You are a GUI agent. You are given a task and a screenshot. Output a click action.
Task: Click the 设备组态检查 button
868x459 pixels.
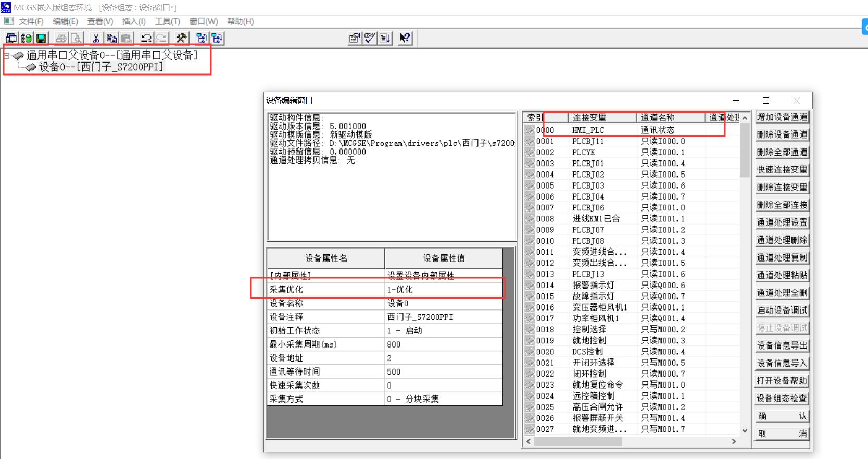pos(782,399)
